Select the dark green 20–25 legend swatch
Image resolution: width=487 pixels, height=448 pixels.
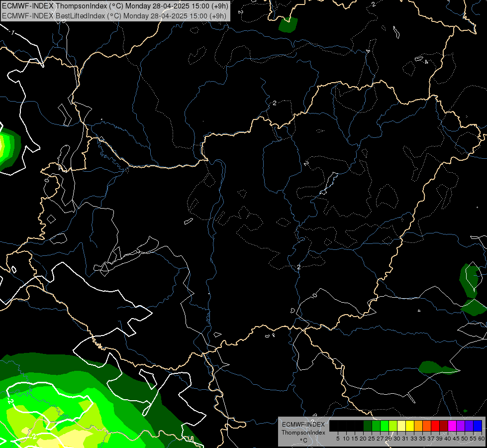[x=368, y=426]
